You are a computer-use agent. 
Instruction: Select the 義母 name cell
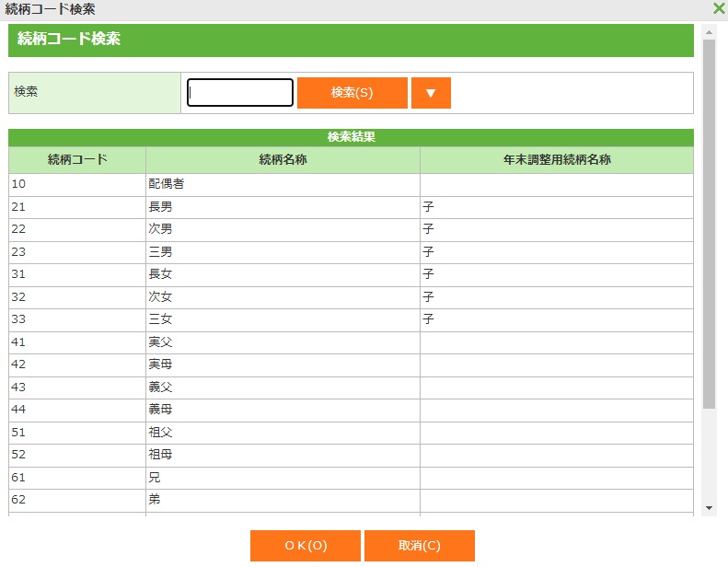pos(283,410)
